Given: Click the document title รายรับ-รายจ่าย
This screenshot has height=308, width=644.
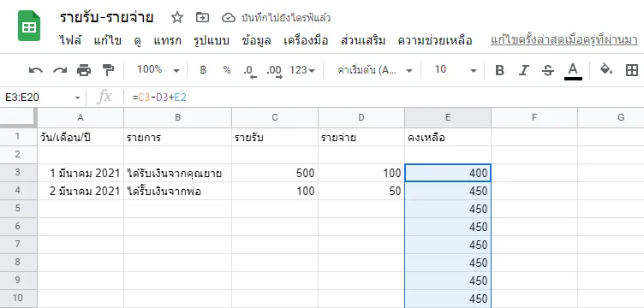Looking at the screenshot, I should coord(107,17).
